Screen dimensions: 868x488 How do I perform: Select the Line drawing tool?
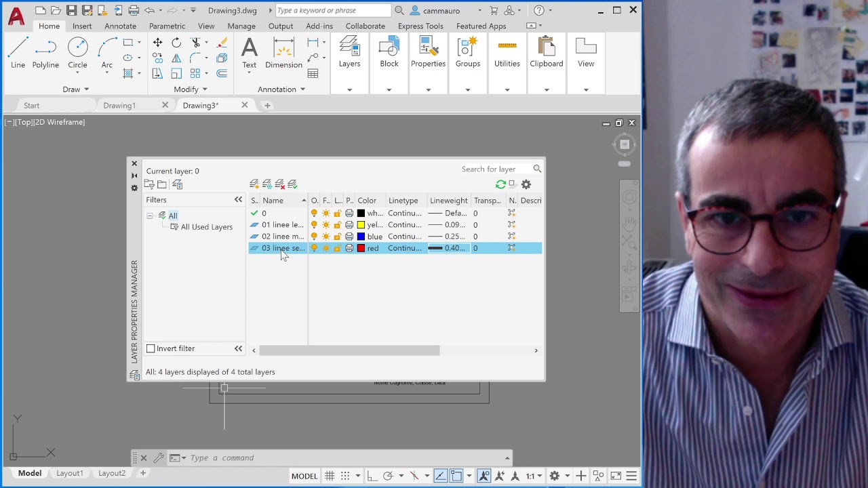pos(18,53)
